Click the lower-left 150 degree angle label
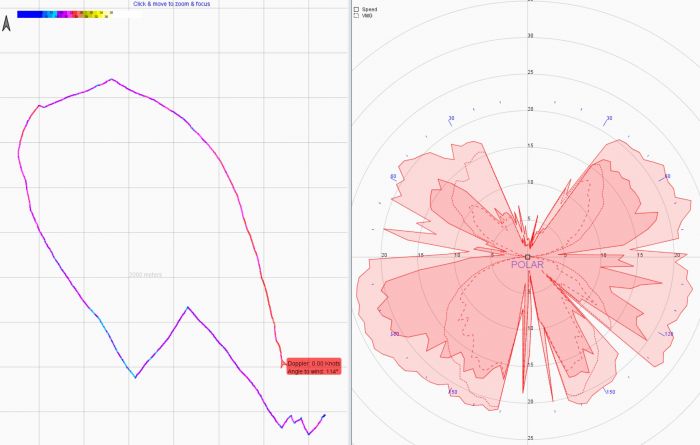Screen dimensions: 700x445 [452, 392]
